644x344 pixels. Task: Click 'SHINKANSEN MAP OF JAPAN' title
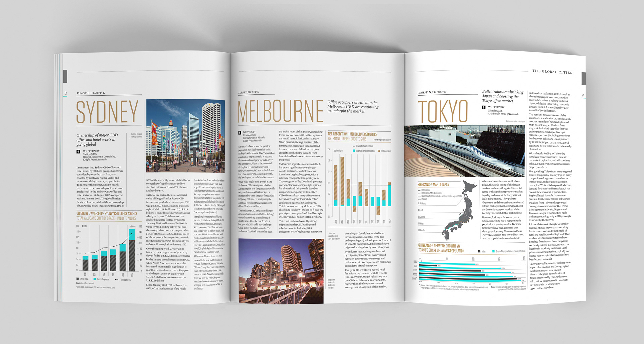(433, 185)
